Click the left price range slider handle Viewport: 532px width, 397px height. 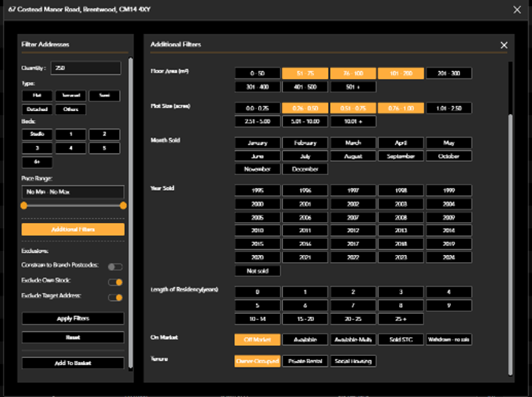point(24,205)
